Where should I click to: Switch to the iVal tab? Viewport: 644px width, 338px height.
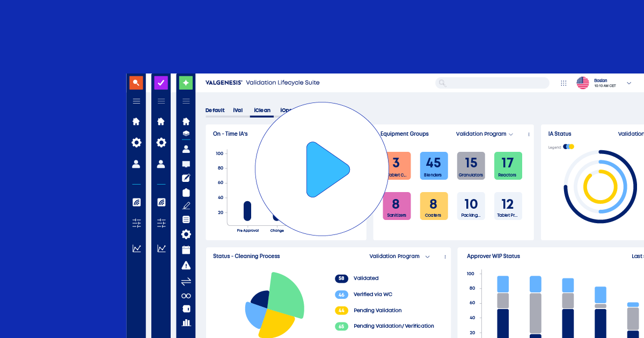coord(238,111)
